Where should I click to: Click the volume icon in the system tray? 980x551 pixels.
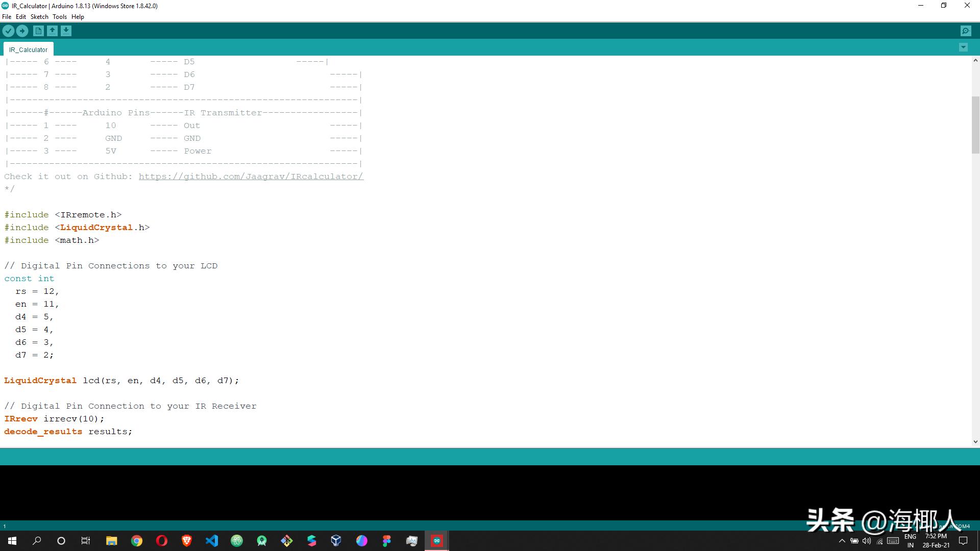(x=867, y=541)
